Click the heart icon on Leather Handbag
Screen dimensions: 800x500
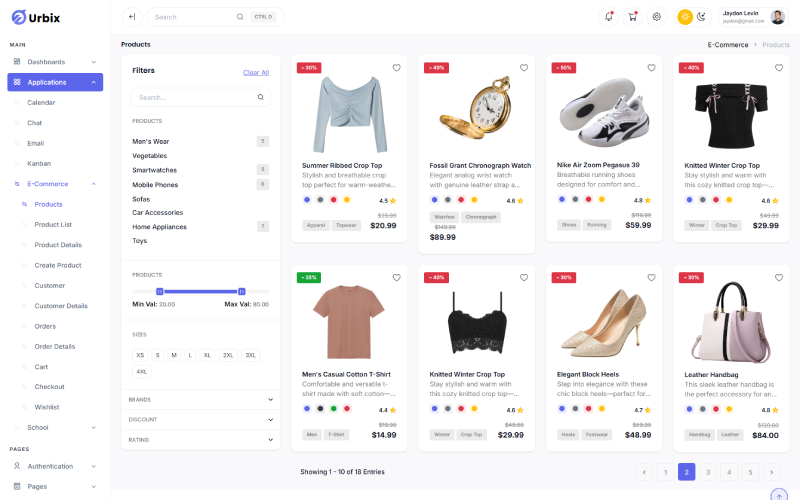[778, 277]
